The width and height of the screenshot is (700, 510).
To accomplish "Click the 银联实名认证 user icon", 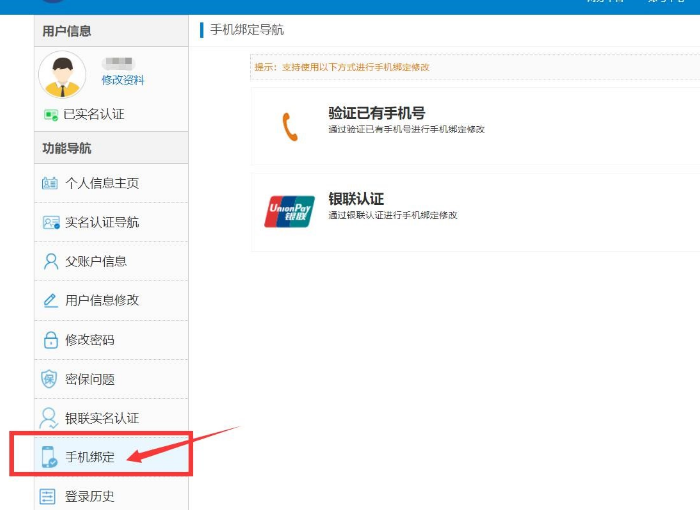I will [49, 418].
